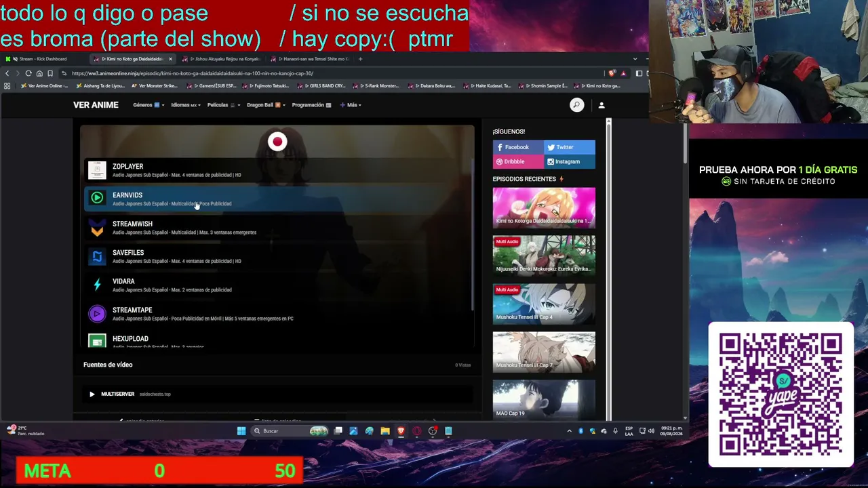The height and width of the screenshot is (488, 868).
Task: Expand the Más dropdown menu
Action: [351, 105]
